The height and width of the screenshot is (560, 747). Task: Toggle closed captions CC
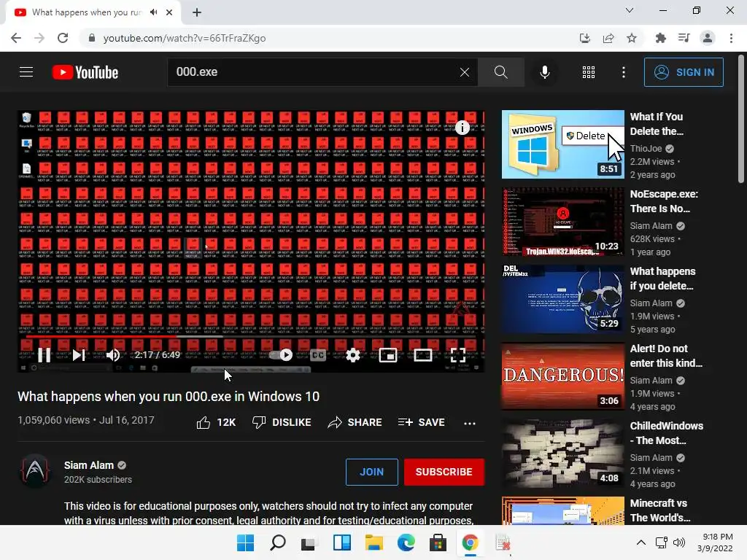point(318,355)
